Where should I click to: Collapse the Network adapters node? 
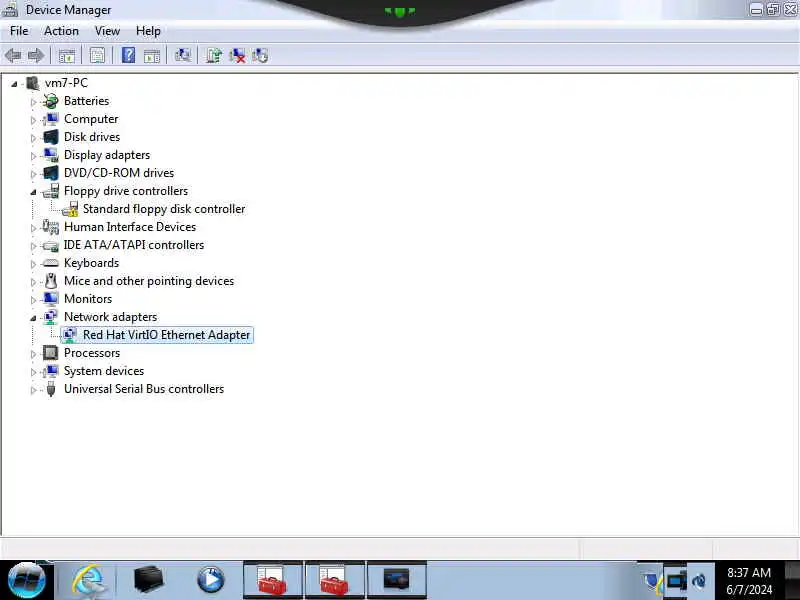[x=33, y=318]
